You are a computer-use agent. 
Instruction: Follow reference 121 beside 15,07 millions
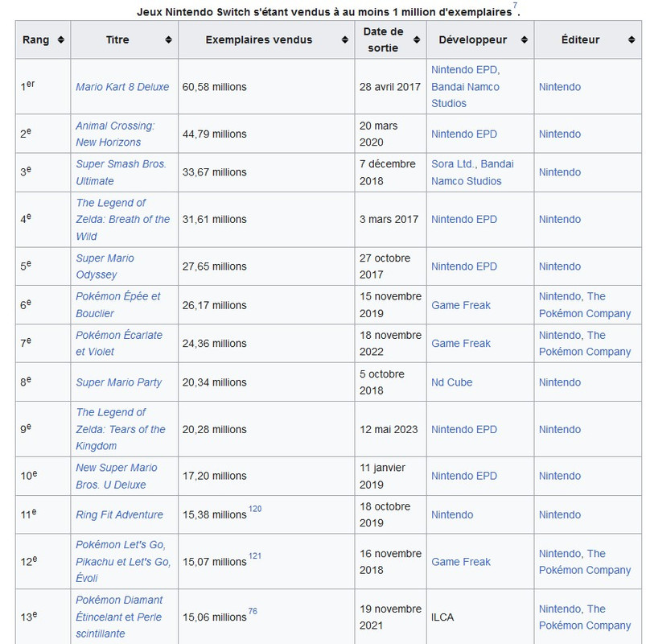pyautogui.click(x=255, y=555)
